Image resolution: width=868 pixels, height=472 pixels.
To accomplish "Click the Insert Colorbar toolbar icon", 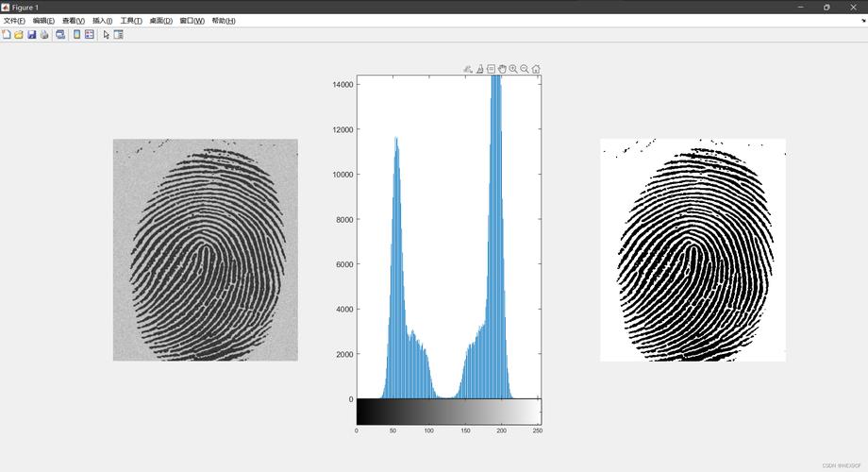I will [77, 35].
